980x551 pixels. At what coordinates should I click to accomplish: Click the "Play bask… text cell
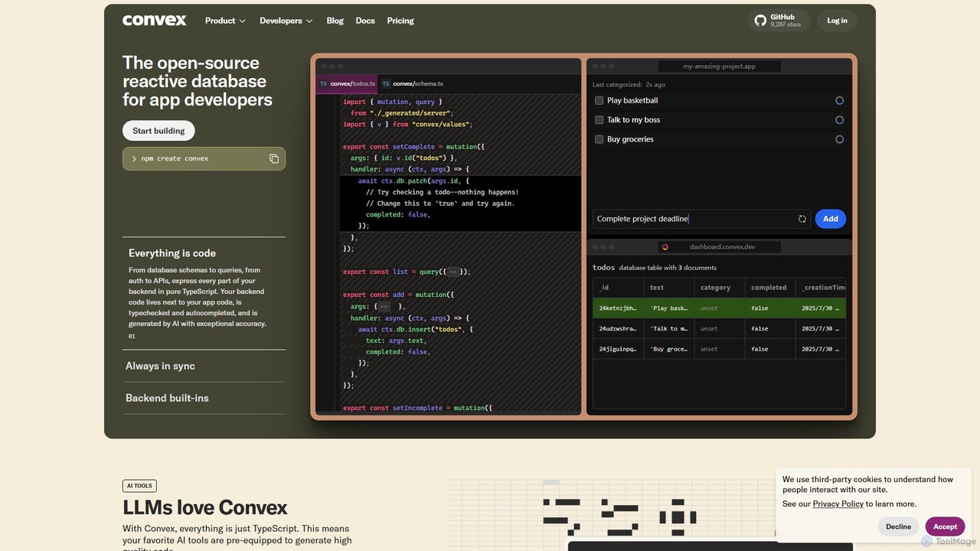(x=669, y=308)
